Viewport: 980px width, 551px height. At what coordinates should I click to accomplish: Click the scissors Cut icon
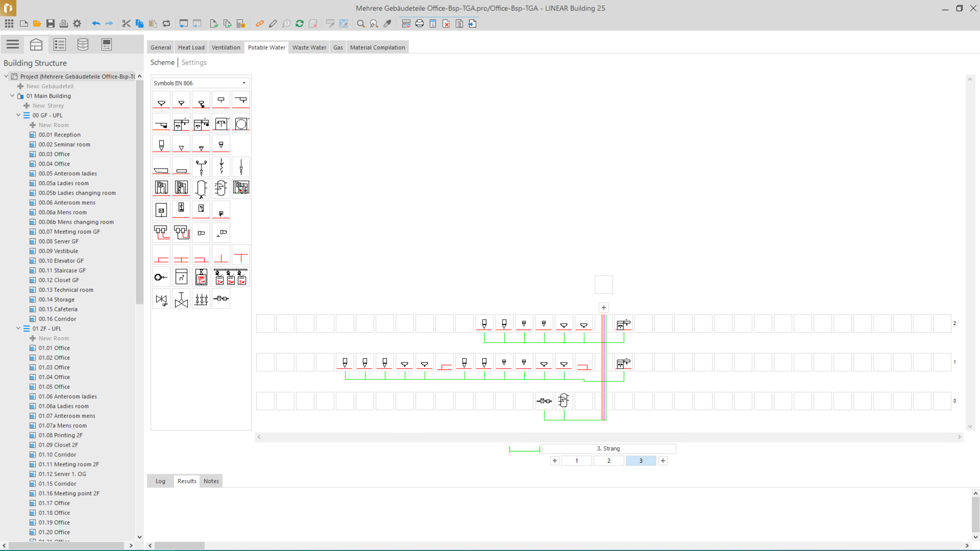tap(126, 24)
